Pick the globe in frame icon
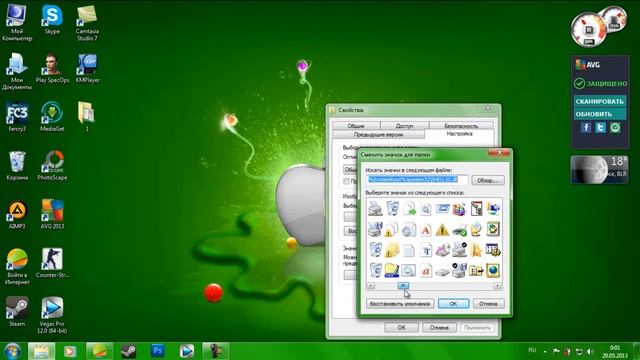The width and height of the screenshot is (640, 360). (x=493, y=270)
